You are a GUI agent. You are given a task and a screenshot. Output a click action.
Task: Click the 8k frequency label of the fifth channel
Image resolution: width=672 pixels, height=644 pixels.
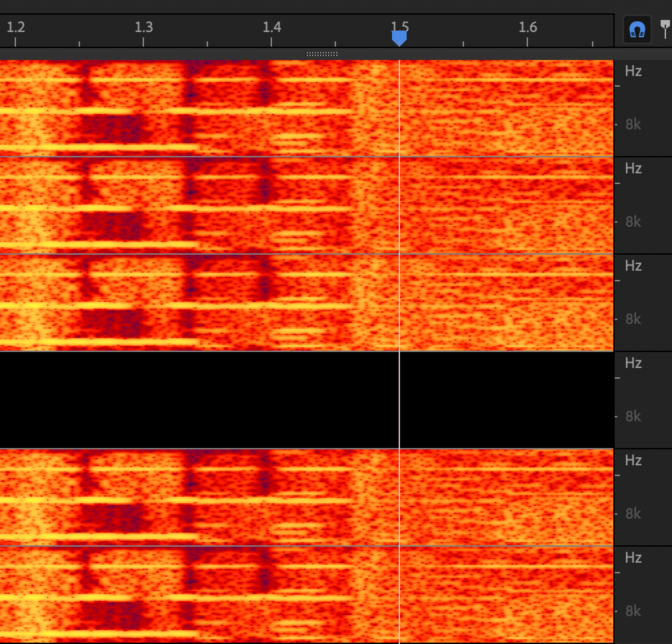(x=633, y=513)
